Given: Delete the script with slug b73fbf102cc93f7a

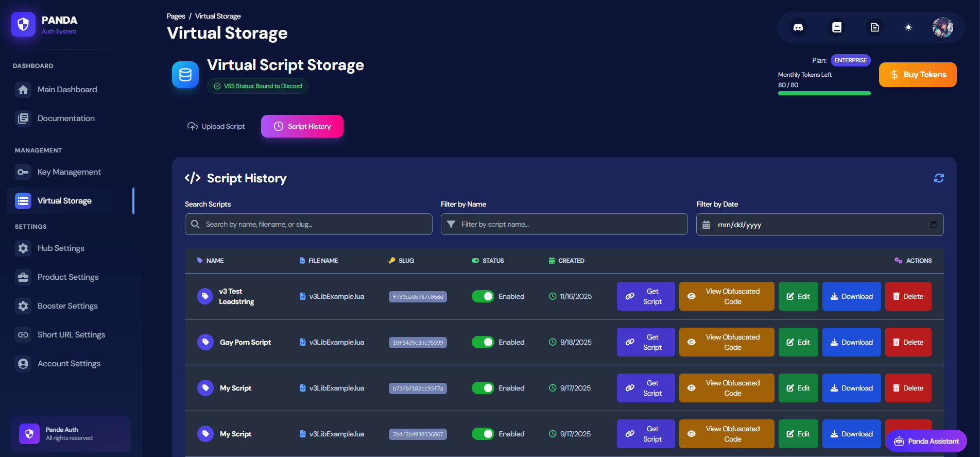Looking at the screenshot, I should [x=908, y=388].
